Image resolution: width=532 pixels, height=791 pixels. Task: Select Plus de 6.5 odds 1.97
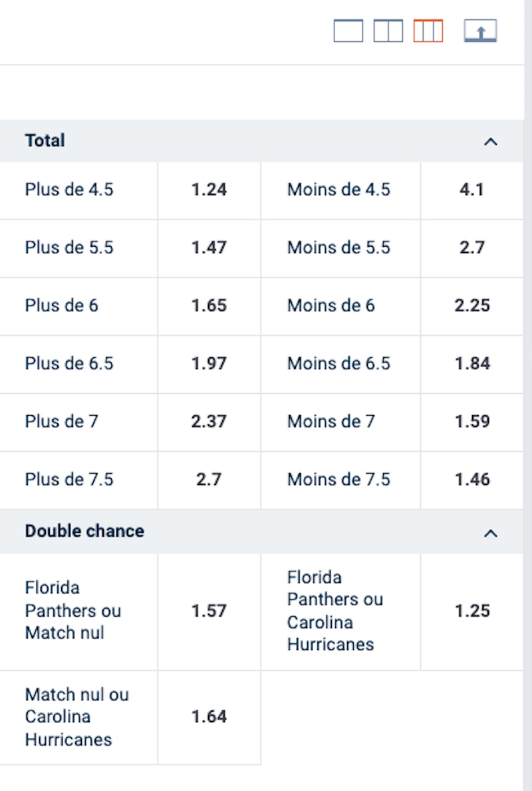[x=209, y=364]
